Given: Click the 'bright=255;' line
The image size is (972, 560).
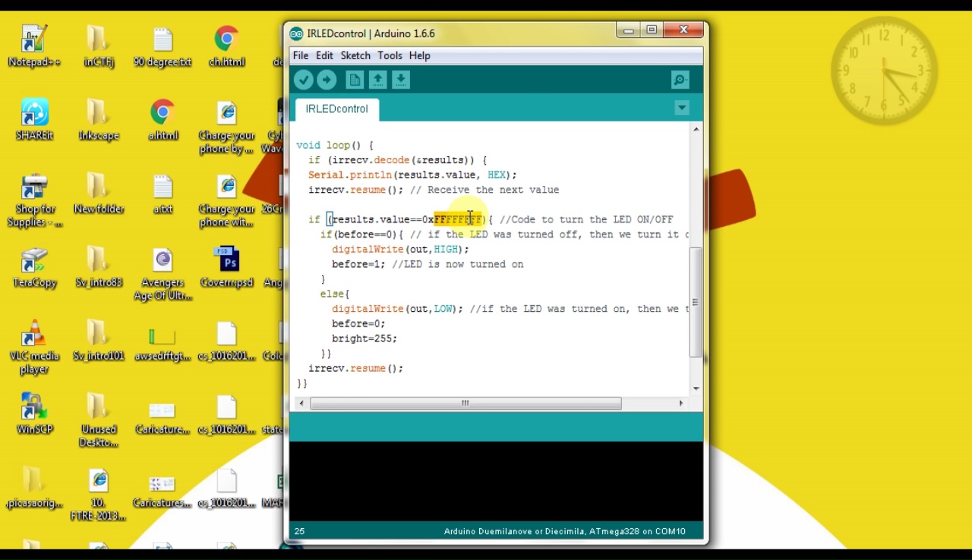Looking at the screenshot, I should [364, 338].
